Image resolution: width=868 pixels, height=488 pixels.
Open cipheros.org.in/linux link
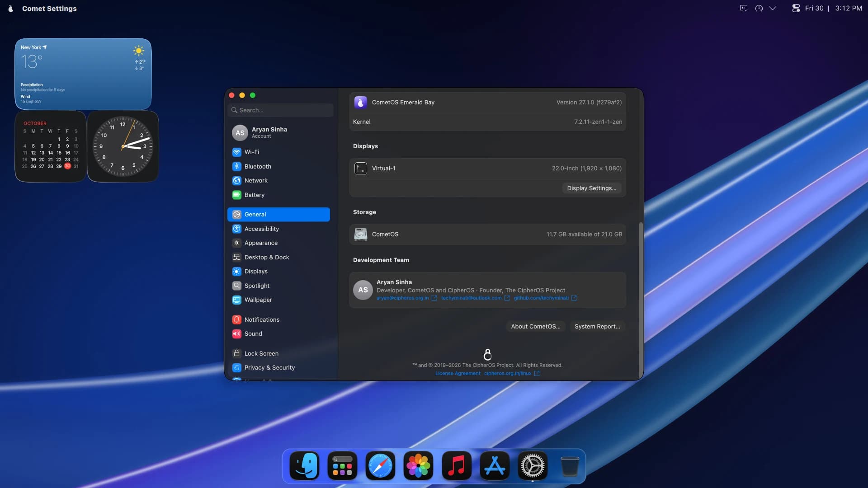coord(512,374)
